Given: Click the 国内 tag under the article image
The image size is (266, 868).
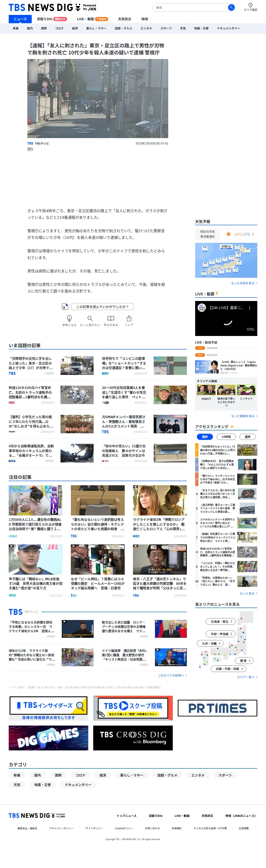Looking at the screenshot, I should tap(30, 149).
